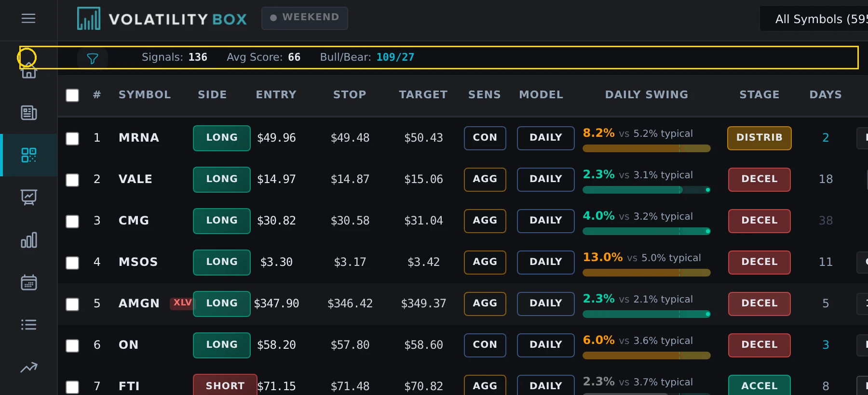Open the trending arrow sidebar icon
Image resolution: width=868 pixels, height=395 pixels.
29,368
